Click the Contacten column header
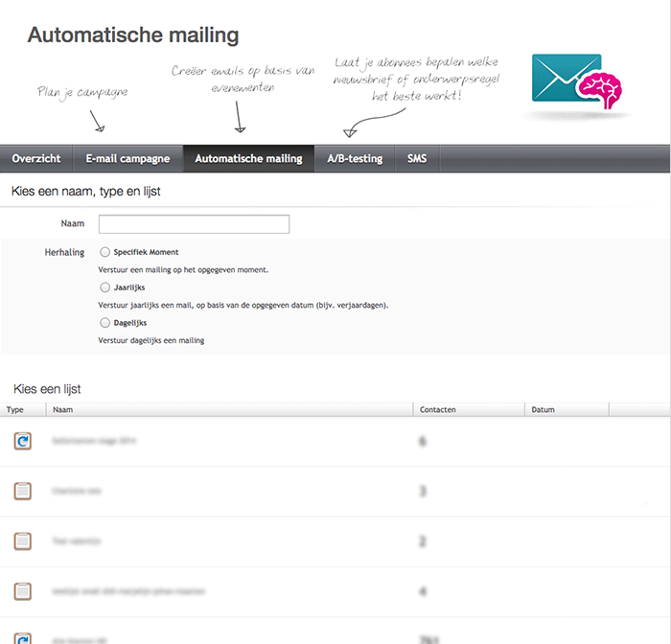The height and width of the screenshot is (644, 671). pyautogui.click(x=438, y=410)
